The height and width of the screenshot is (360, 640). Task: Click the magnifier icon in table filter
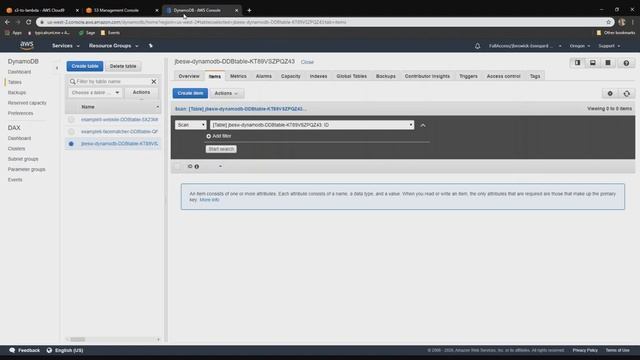pyautogui.click(x=73, y=82)
